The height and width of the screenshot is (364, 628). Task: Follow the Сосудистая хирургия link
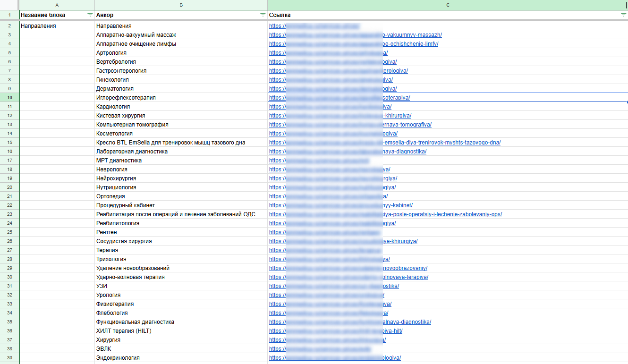[x=343, y=241]
